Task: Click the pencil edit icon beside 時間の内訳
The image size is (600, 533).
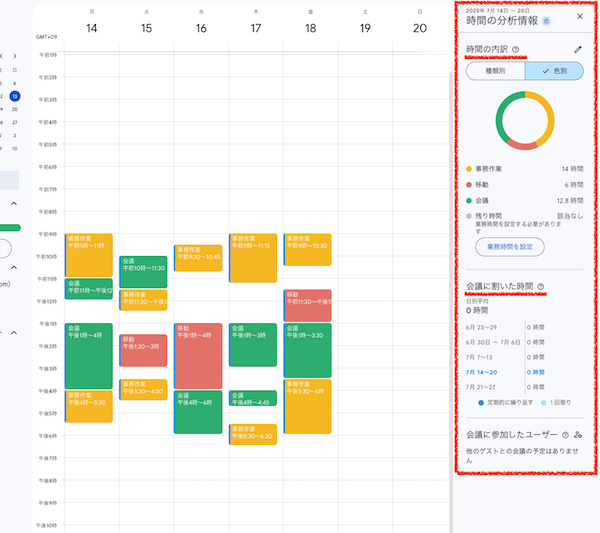Action: tap(578, 49)
